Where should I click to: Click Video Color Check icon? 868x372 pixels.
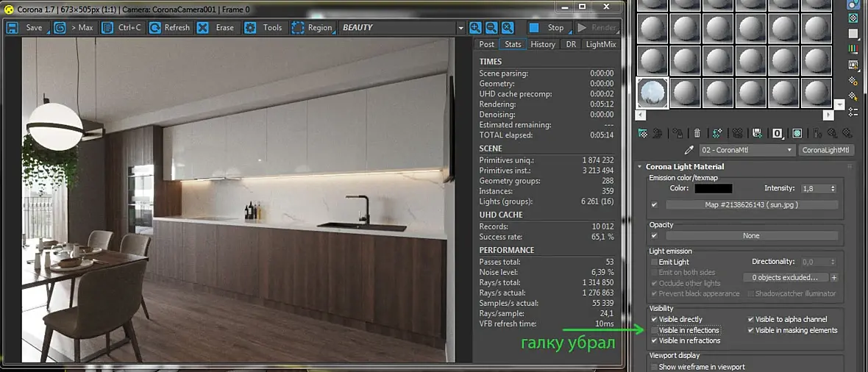point(853,49)
